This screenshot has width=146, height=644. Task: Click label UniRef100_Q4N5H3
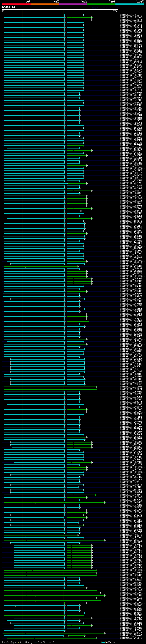point(131,156)
